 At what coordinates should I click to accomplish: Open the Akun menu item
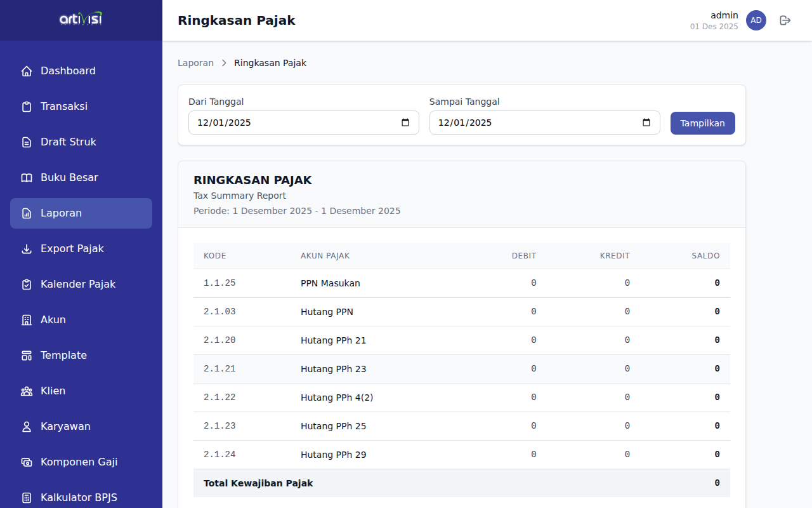tap(53, 320)
